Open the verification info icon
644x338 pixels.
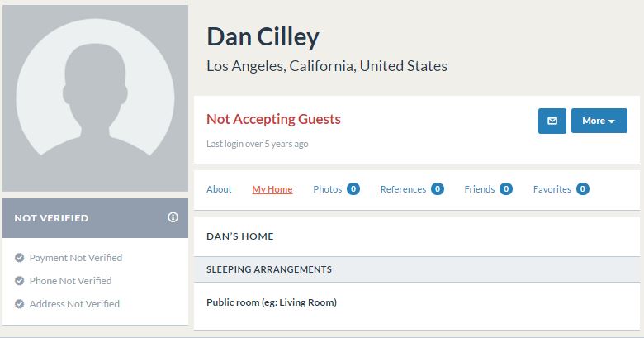[173, 217]
